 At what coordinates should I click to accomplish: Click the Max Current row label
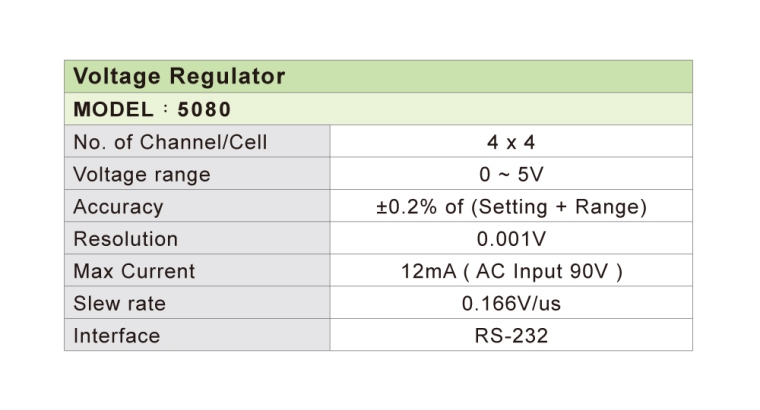click(x=135, y=271)
